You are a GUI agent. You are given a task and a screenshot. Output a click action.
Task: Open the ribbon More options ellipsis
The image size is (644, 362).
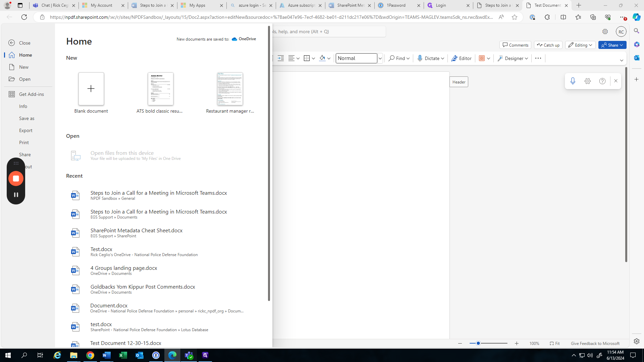(538, 58)
